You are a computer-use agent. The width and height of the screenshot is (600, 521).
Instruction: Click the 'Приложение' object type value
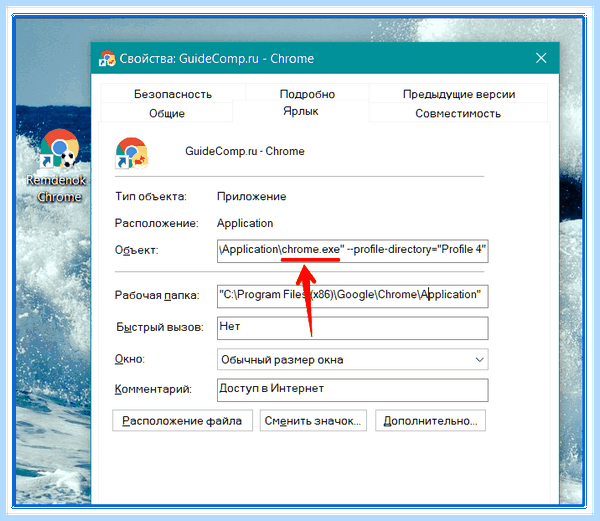(x=251, y=196)
